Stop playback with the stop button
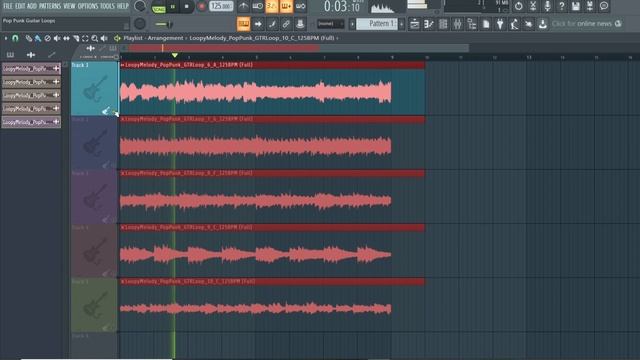 (187, 7)
